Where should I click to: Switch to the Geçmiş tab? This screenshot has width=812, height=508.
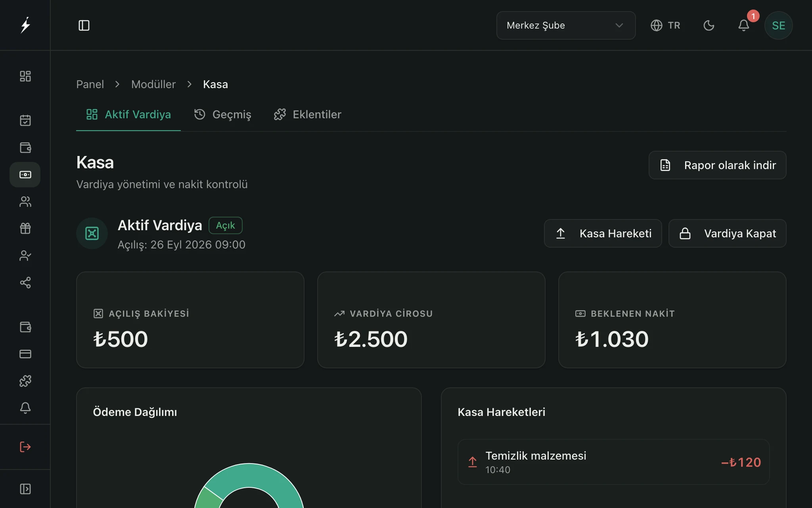(222, 115)
